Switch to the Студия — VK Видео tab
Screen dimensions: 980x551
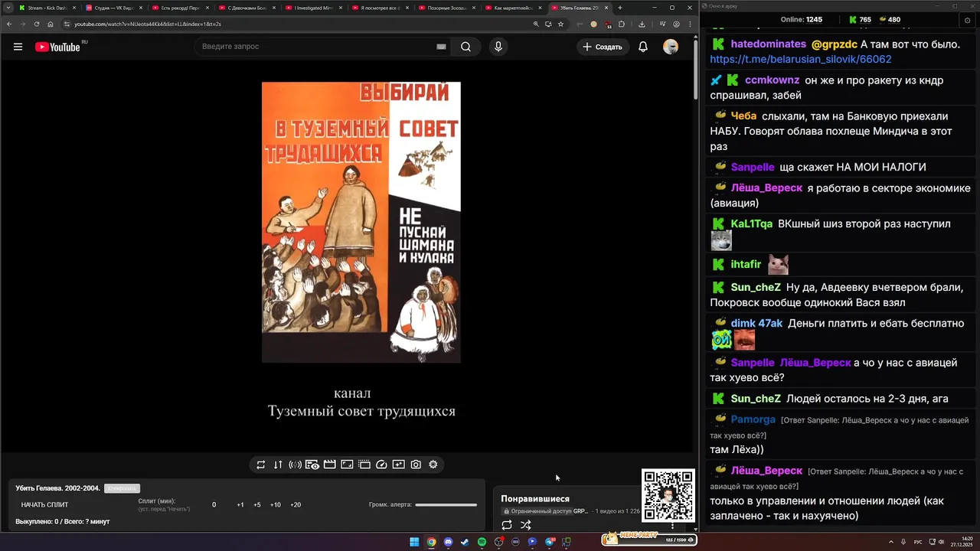[113, 8]
